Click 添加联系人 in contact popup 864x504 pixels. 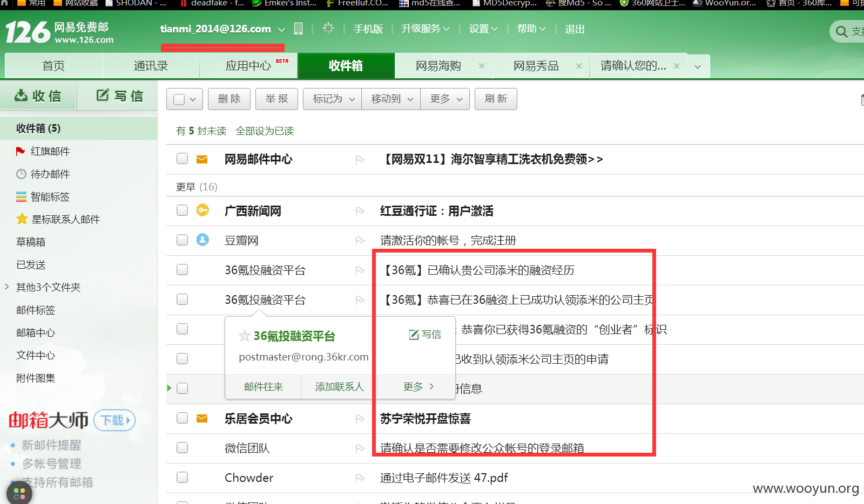340,387
